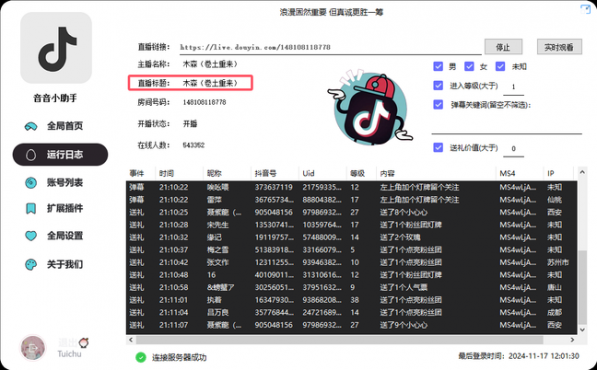
Task: Click the horizontal scrollbar thumb under log table
Action: coord(339,340)
